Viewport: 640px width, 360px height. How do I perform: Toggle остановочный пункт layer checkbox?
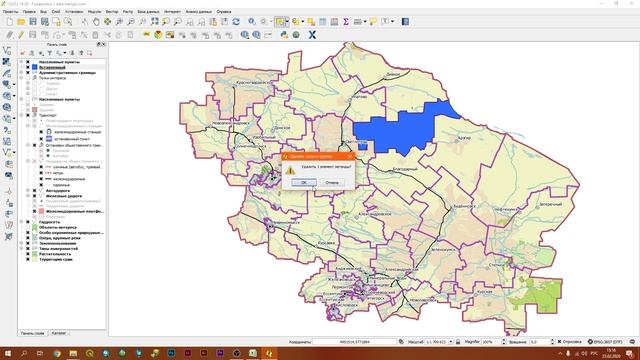(41, 139)
